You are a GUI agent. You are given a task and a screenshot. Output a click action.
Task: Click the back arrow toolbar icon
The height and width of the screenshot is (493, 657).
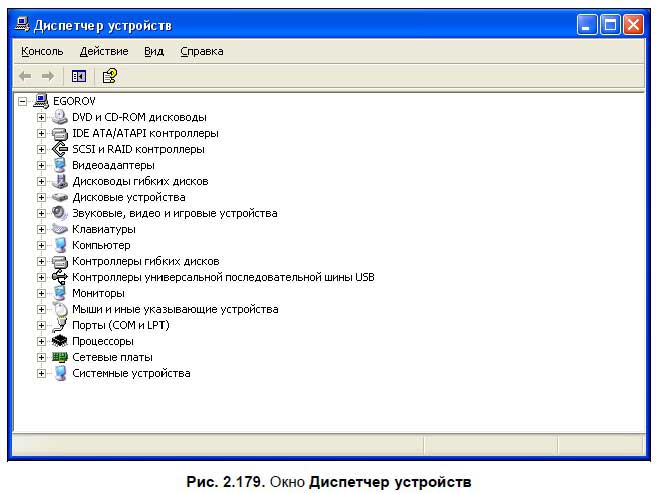tap(25, 76)
